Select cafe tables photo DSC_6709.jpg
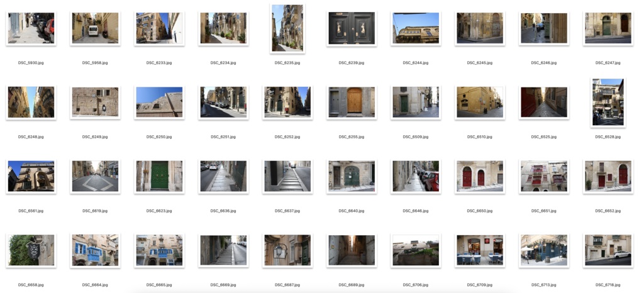 click(x=480, y=250)
